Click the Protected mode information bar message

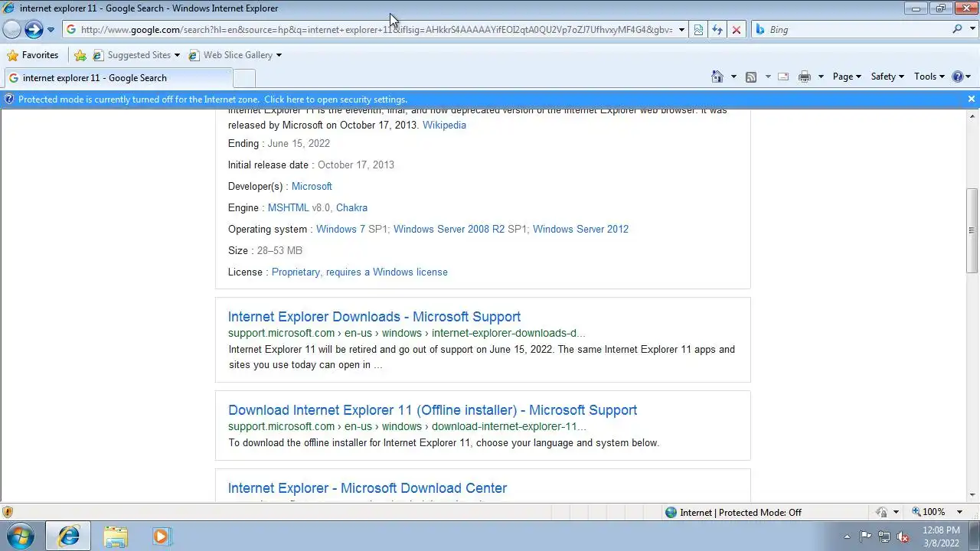tap(213, 99)
